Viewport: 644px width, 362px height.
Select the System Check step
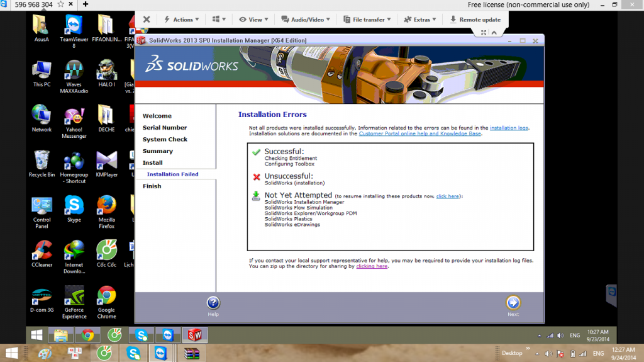(x=165, y=140)
